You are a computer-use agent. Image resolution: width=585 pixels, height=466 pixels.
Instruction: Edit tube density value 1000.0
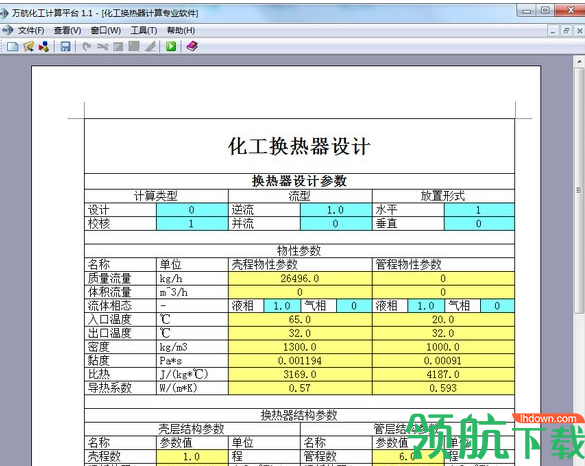tap(443, 347)
